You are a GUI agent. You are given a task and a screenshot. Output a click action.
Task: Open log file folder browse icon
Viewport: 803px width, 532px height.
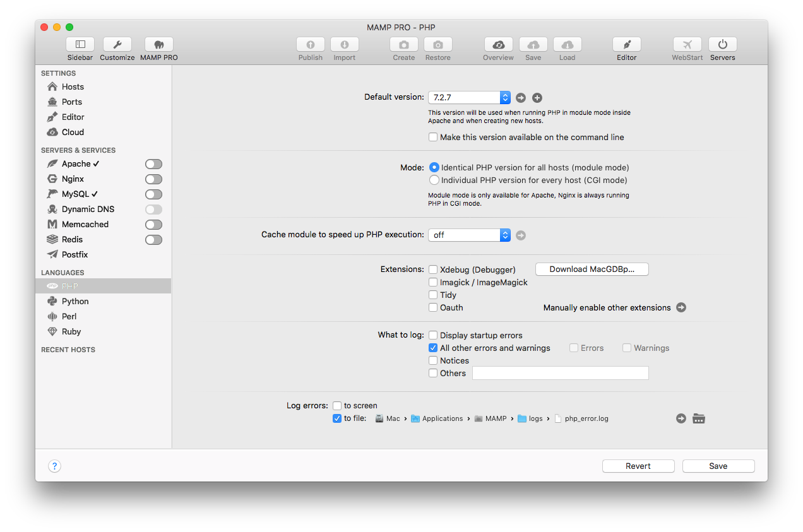tap(698, 418)
